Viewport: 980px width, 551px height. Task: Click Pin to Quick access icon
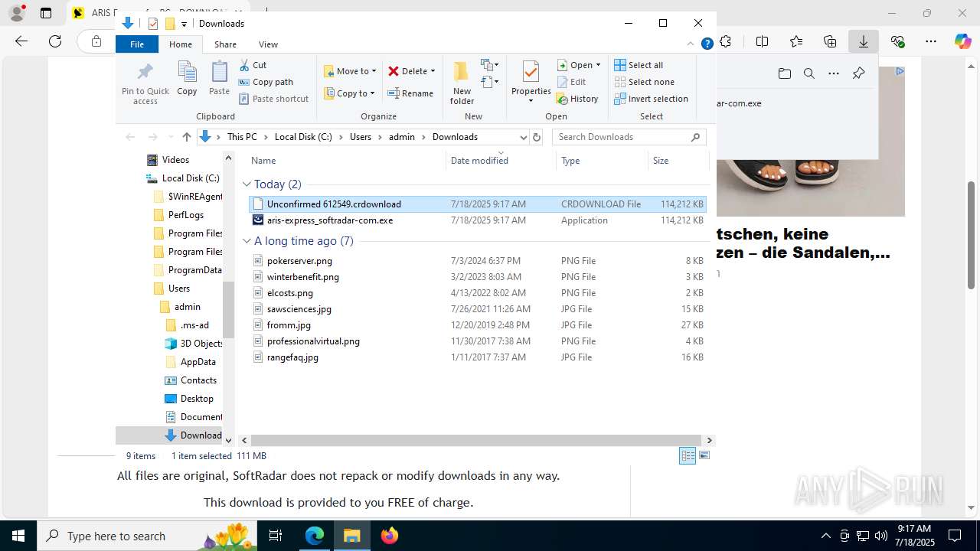(x=145, y=83)
